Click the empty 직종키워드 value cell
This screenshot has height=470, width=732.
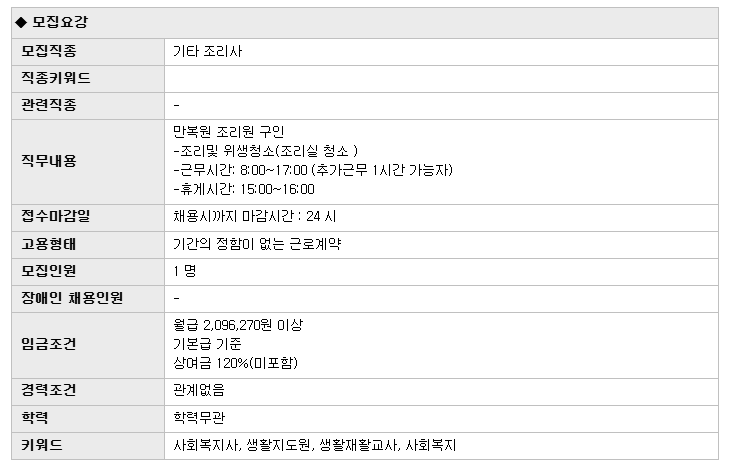point(441,78)
